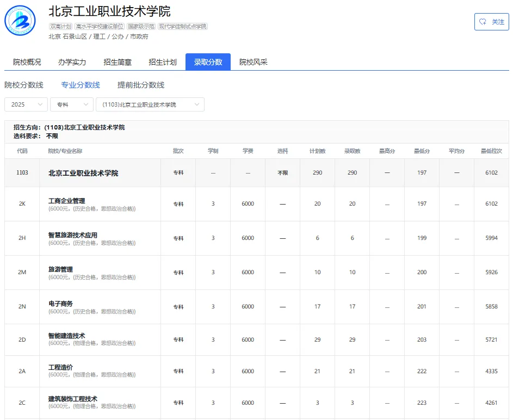Click the 最低分 column header
The image size is (513, 420).
pyautogui.click(x=422, y=151)
